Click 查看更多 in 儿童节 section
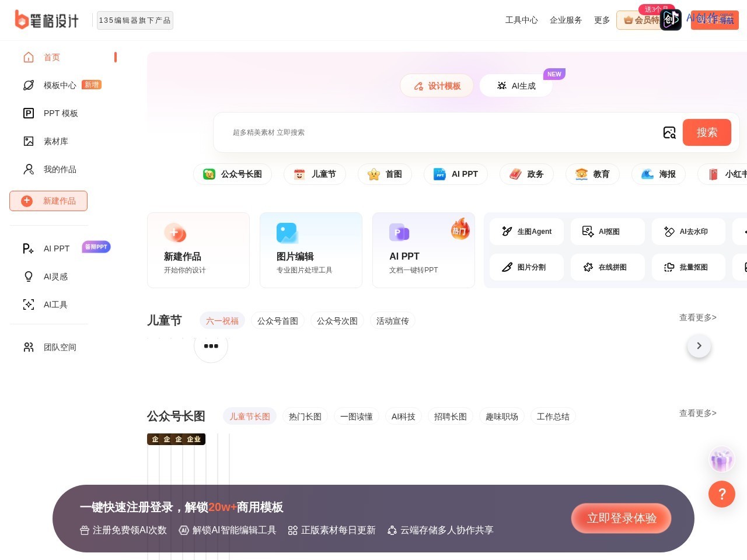This screenshot has height=560, width=747. pos(698,317)
